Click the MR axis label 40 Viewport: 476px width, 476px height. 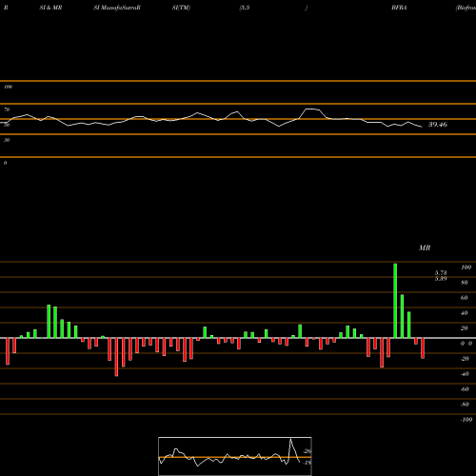tap(465, 313)
